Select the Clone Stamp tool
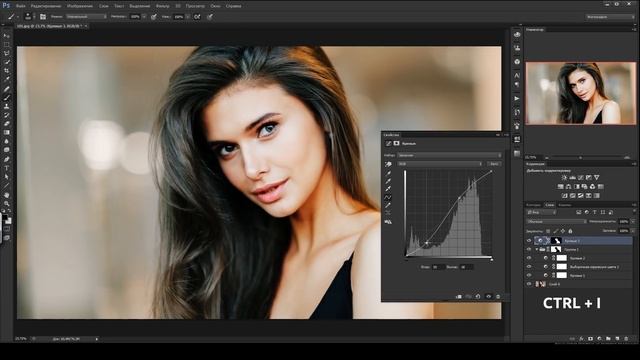The width and height of the screenshot is (640, 360). pos(7,106)
